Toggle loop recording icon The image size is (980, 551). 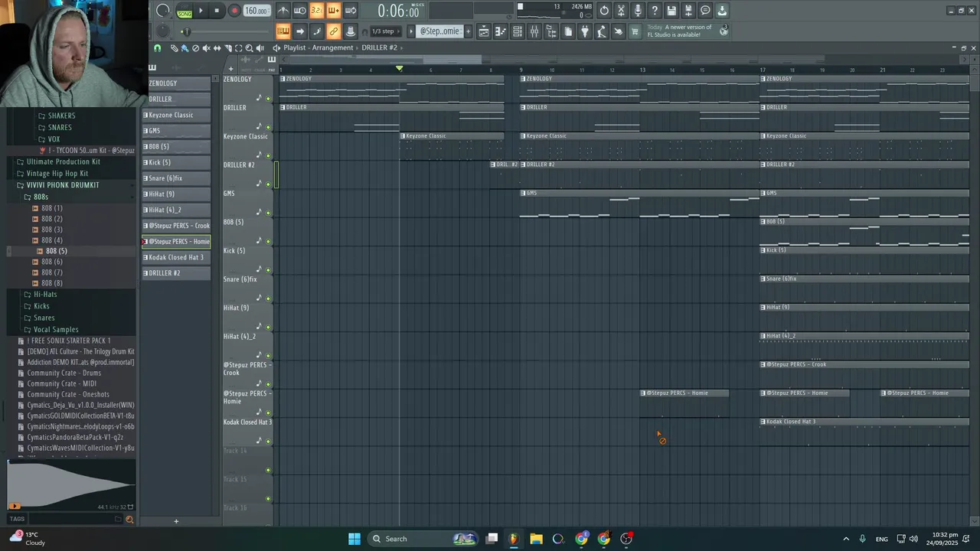click(x=351, y=11)
